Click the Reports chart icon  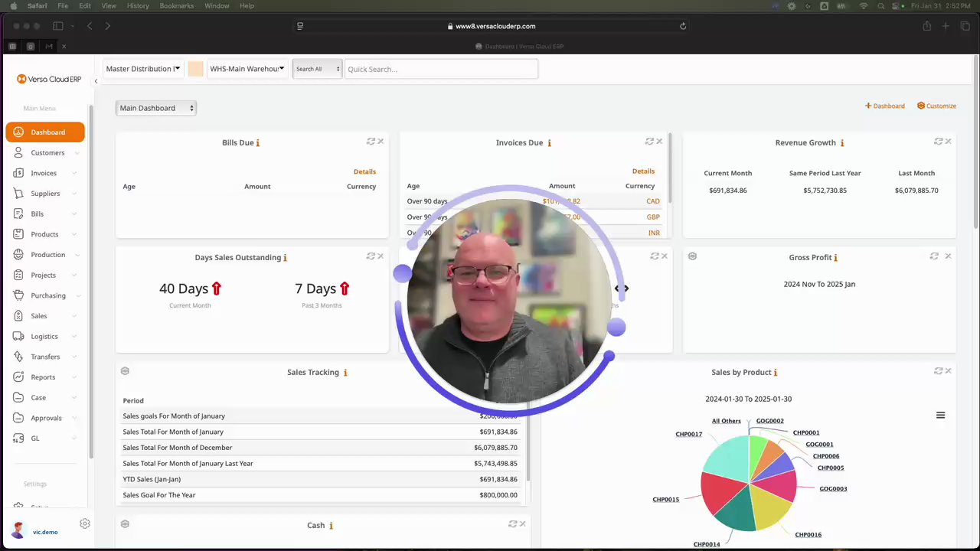pos(19,377)
